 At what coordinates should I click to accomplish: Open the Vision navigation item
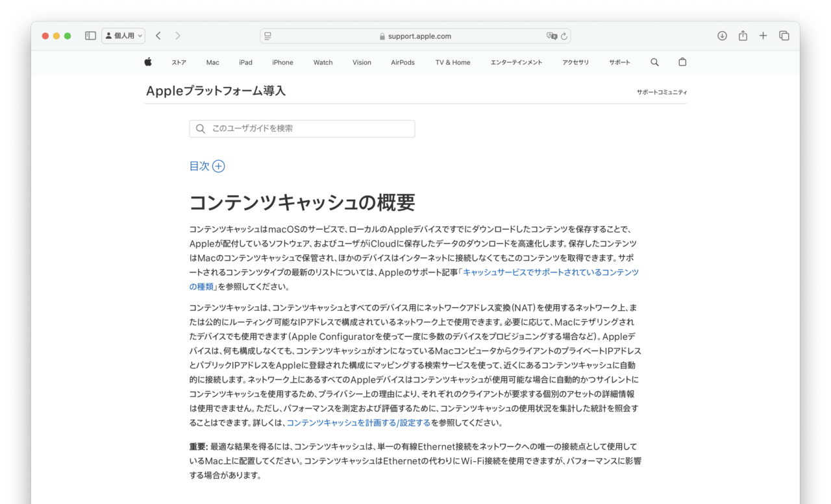(362, 63)
